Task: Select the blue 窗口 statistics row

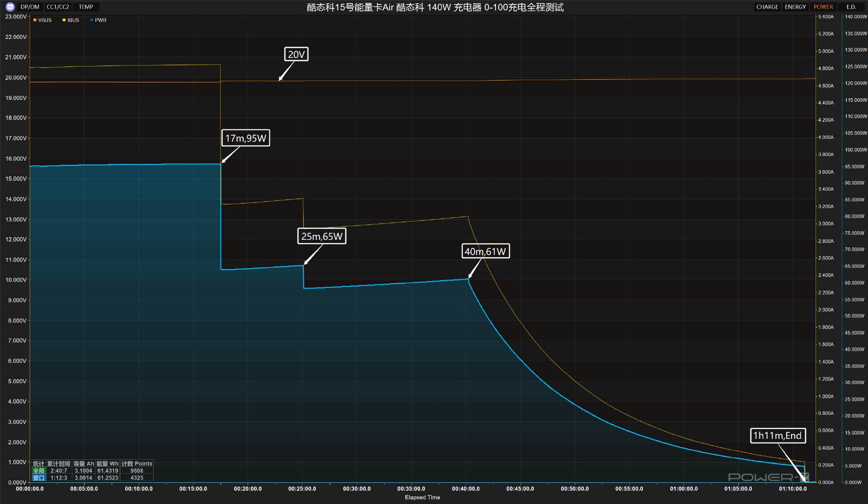Action: click(x=39, y=478)
